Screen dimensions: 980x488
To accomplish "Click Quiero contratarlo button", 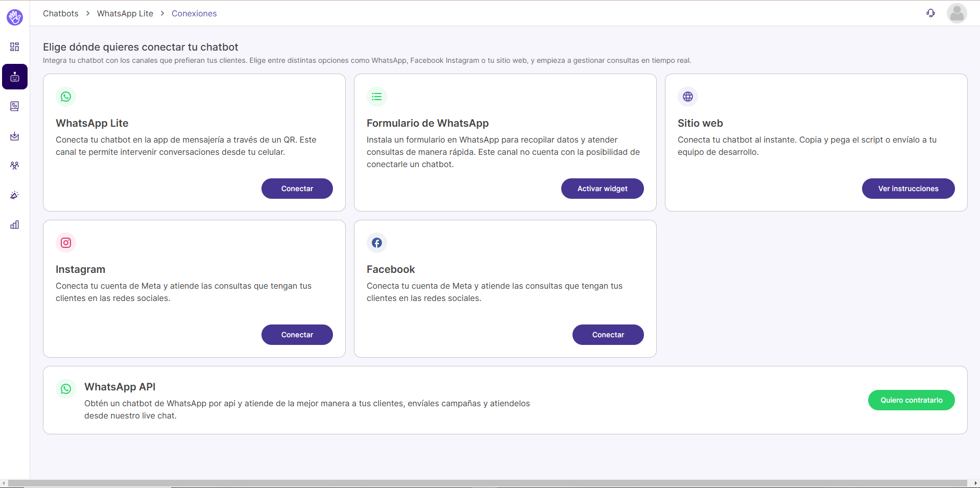I will click(912, 400).
